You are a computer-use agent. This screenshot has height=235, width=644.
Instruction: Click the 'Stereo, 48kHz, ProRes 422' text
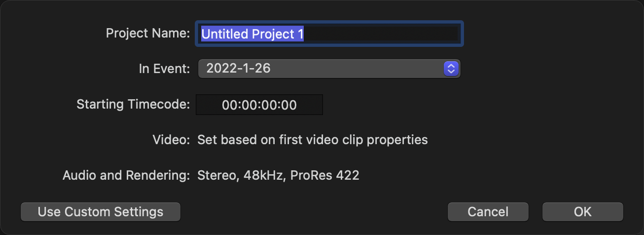[278, 175]
